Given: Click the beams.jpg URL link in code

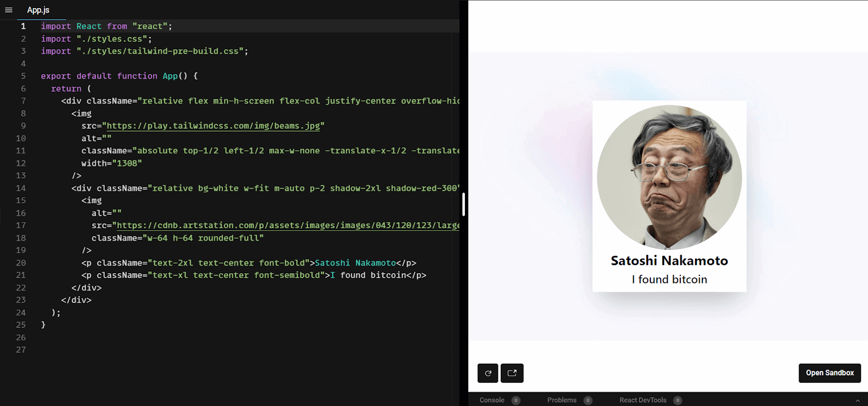Looking at the screenshot, I should tap(213, 126).
